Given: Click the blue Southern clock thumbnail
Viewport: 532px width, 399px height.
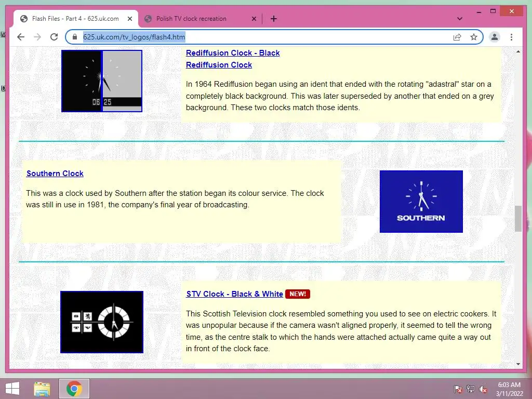Looking at the screenshot, I should coord(421,202).
